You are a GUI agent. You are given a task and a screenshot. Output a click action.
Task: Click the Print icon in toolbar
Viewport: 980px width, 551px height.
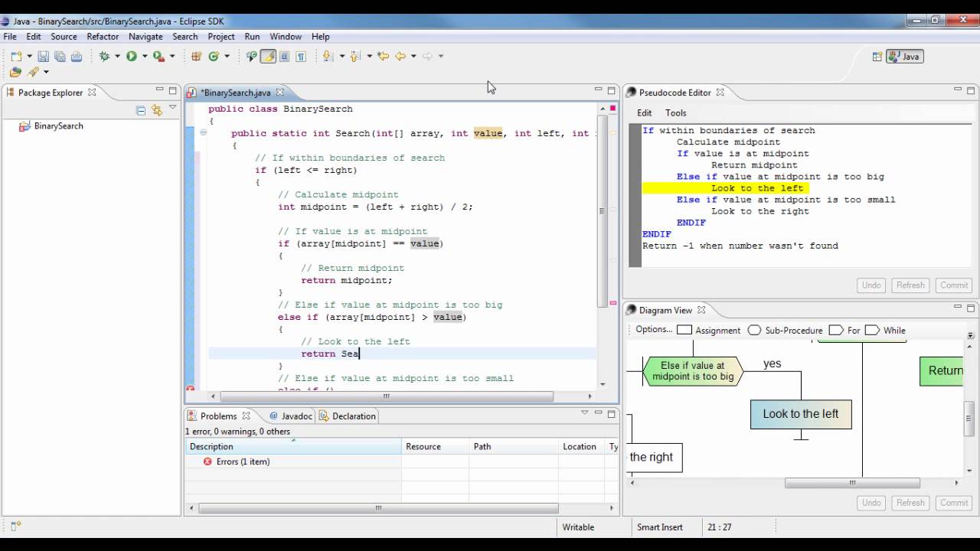tap(77, 56)
